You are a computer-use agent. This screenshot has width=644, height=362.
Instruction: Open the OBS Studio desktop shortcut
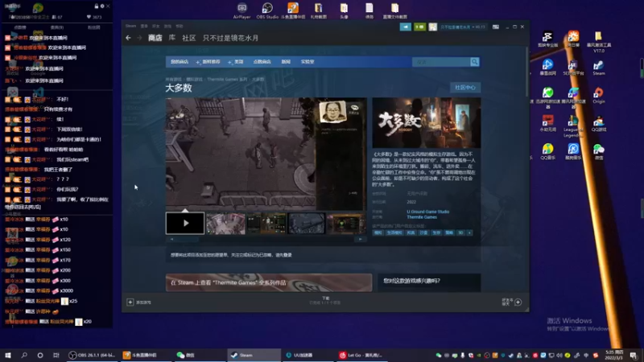tap(267, 10)
